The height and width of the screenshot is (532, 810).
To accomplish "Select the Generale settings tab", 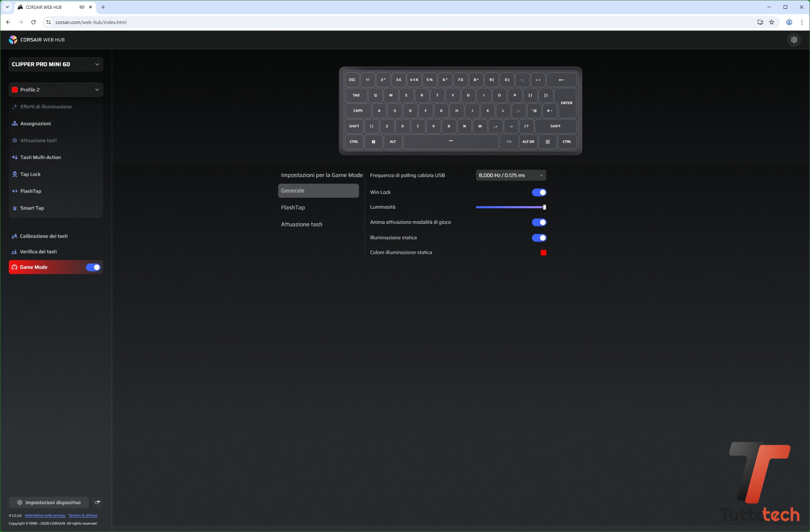I will pos(319,191).
